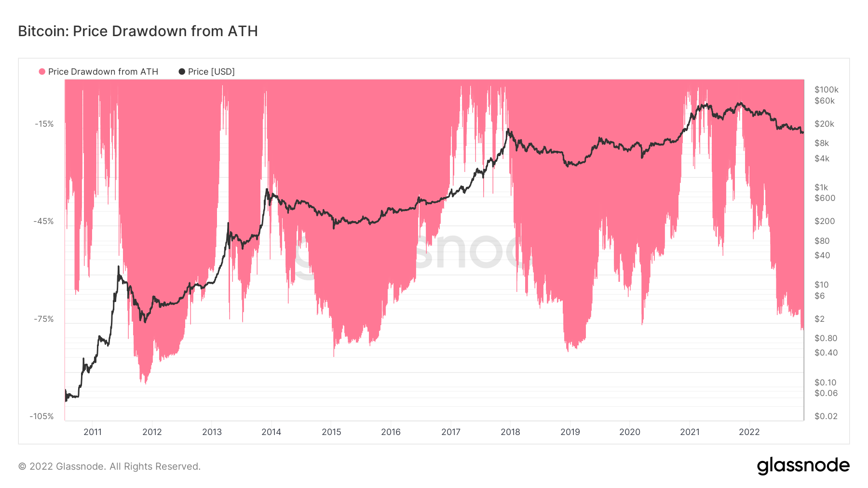Select the 2014 x-axis label
868x488 pixels.
(x=271, y=432)
